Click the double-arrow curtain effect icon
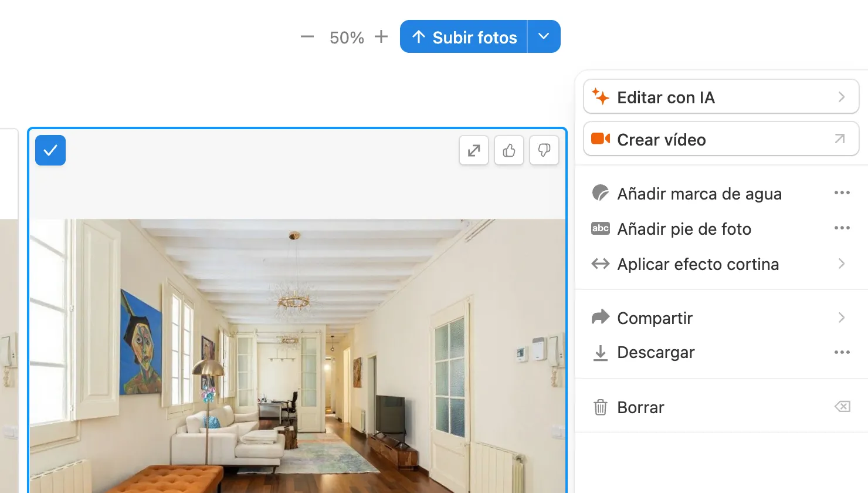Screen dimensions: 868x493 click(601, 264)
